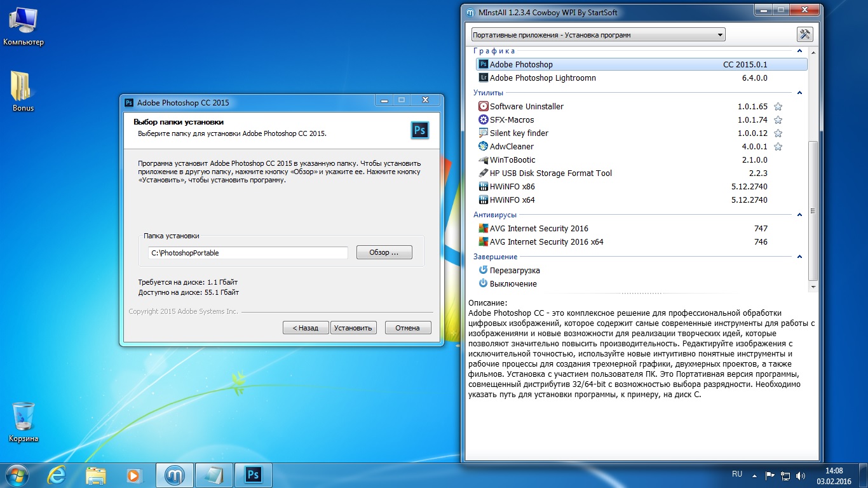Click Требуется на диске: 1.1 Гбайт text

point(188,281)
